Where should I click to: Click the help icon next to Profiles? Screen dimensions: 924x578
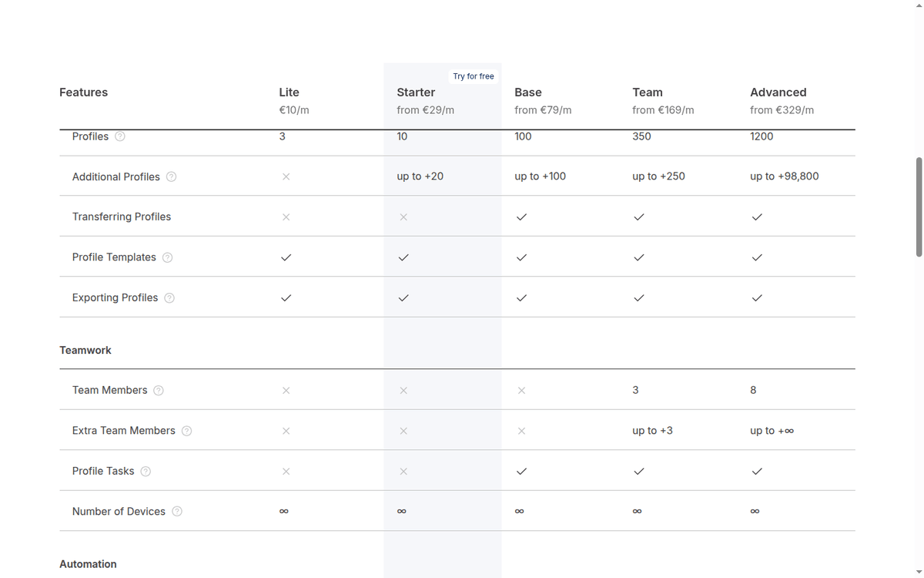120,136
